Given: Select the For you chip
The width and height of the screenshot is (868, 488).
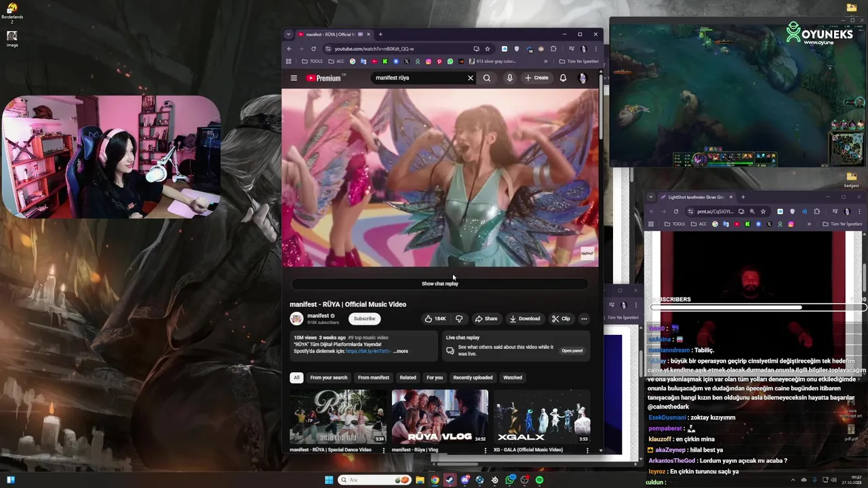Looking at the screenshot, I should click(x=435, y=378).
